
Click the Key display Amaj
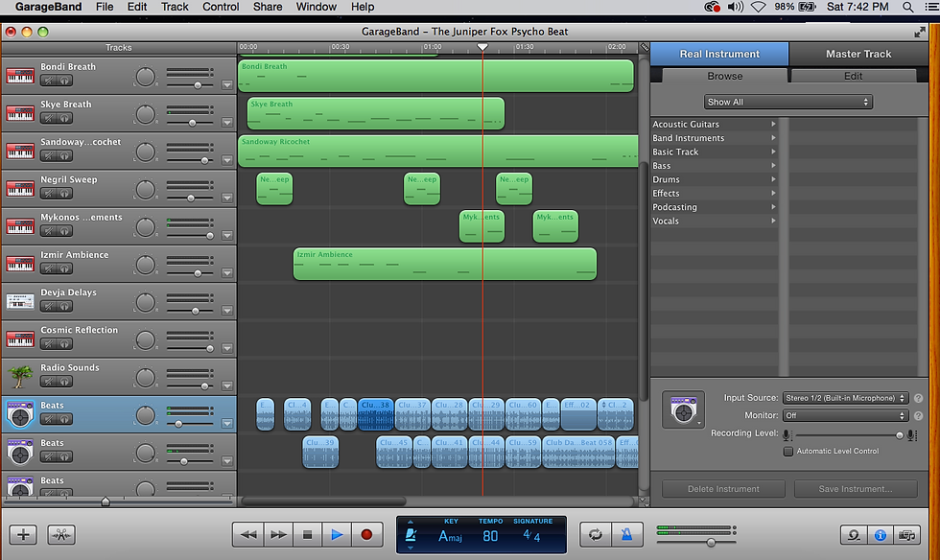tap(450, 536)
